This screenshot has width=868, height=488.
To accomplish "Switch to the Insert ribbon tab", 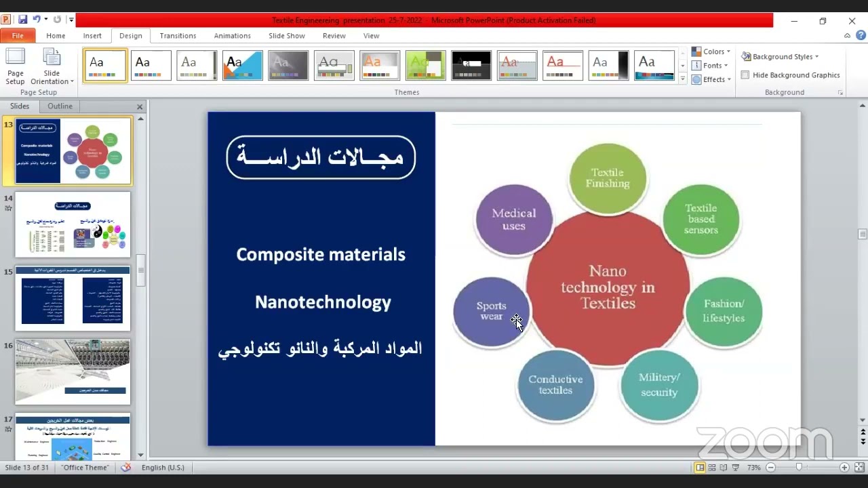I will click(92, 36).
